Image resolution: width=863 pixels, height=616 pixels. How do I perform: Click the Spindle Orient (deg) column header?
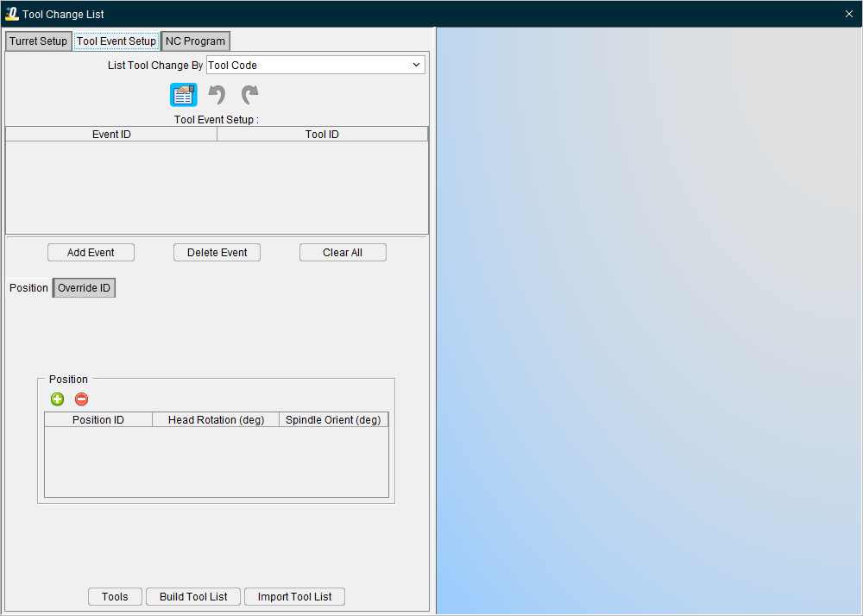click(333, 419)
